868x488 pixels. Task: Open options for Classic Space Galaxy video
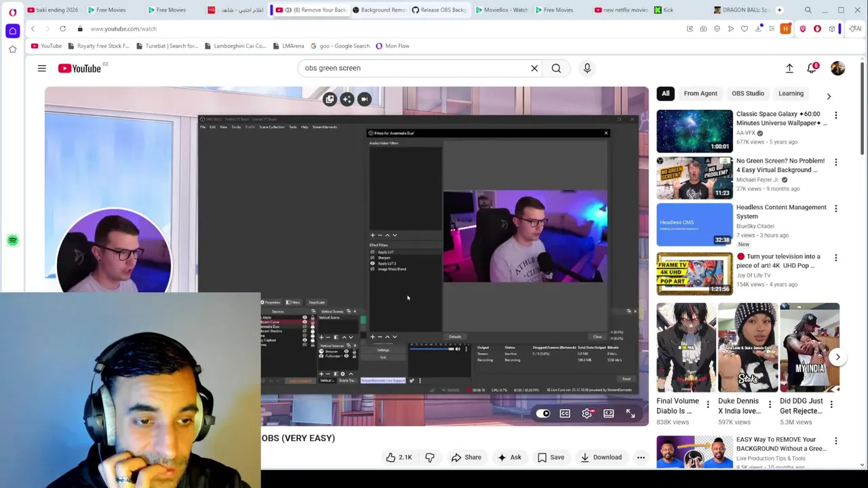click(835, 116)
